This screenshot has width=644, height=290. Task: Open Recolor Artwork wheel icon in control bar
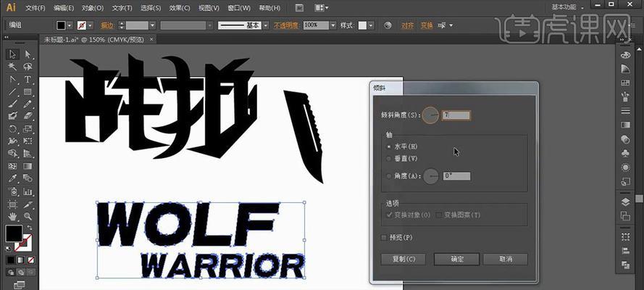(388, 25)
